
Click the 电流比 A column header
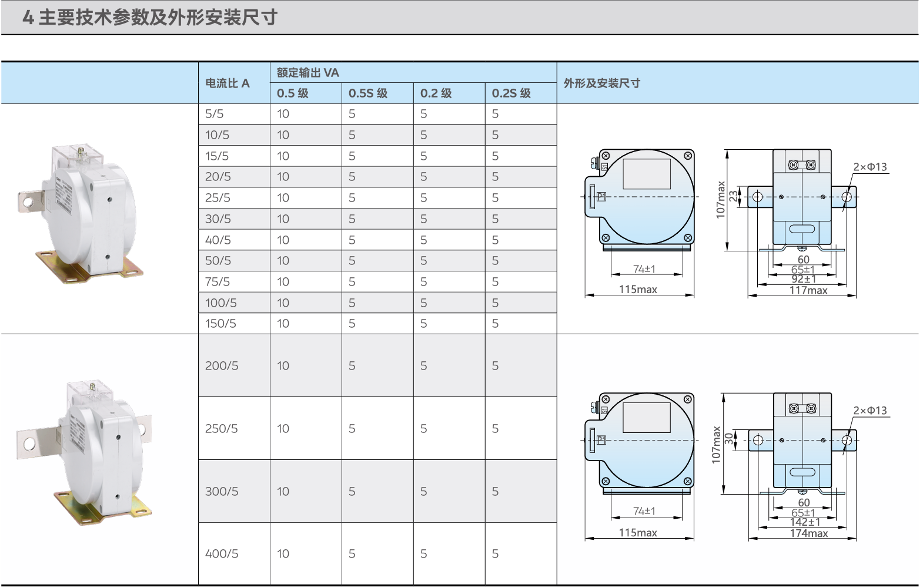pyautogui.click(x=228, y=83)
